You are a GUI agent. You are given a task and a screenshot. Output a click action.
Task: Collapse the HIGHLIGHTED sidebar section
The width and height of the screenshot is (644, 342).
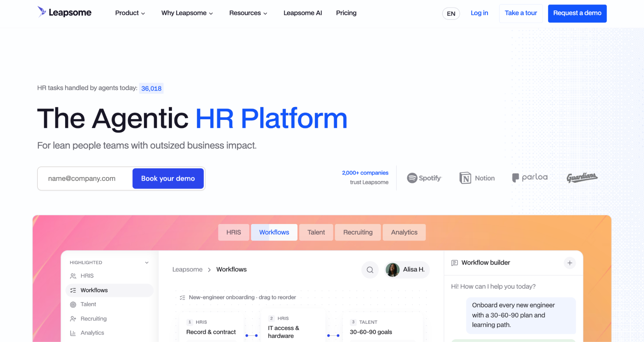(x=147, y=263)
